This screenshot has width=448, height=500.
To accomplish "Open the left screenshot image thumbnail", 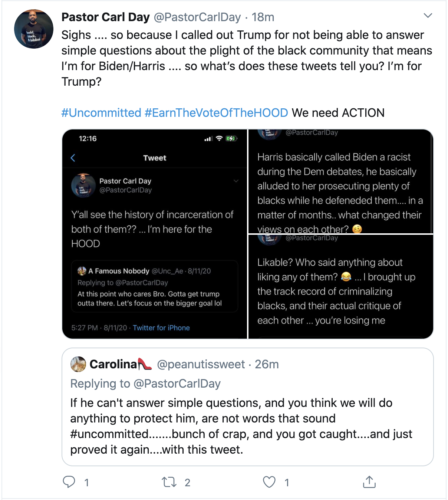I will pos(155,234).
